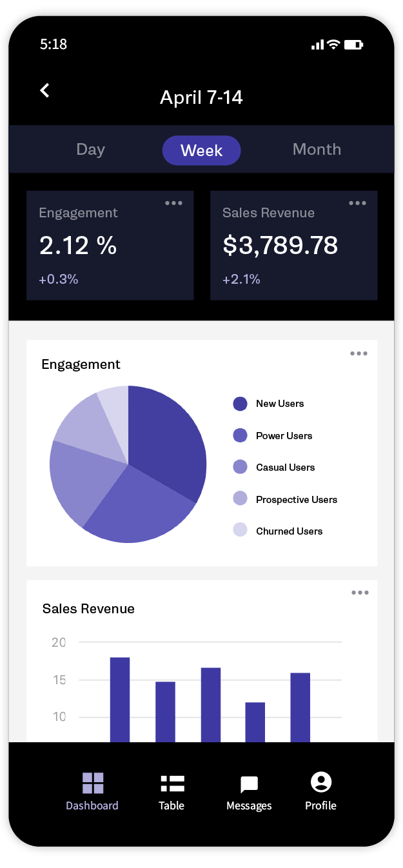Tap the battery status icon
This screenshot has width=403, height=868.
point(353,44)
